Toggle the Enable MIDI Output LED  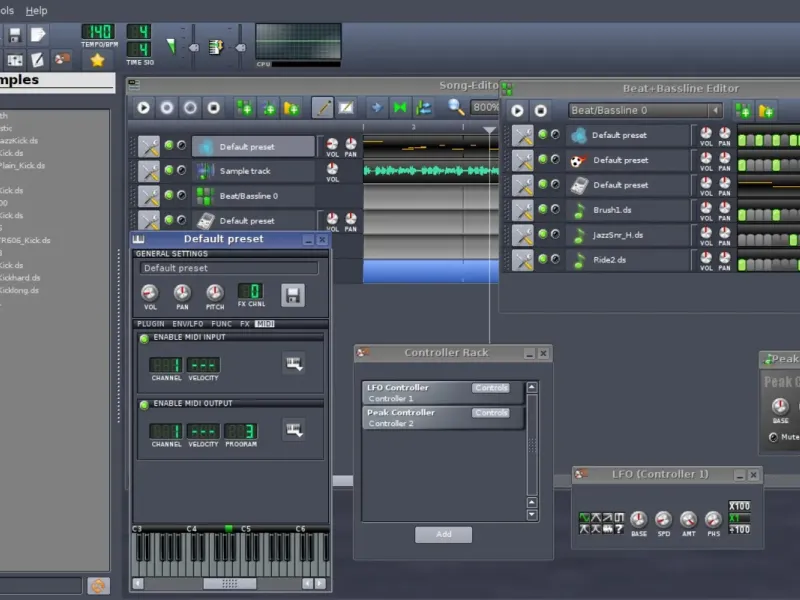tap(144, 404)
